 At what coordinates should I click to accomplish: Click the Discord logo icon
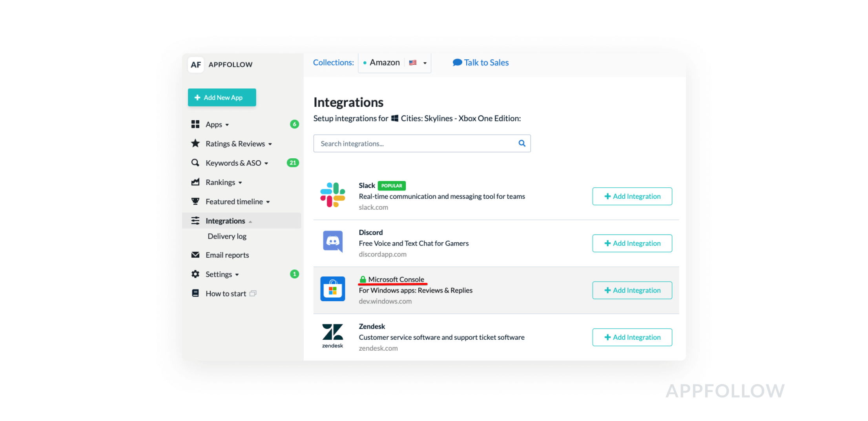click(x=332, y=242)
